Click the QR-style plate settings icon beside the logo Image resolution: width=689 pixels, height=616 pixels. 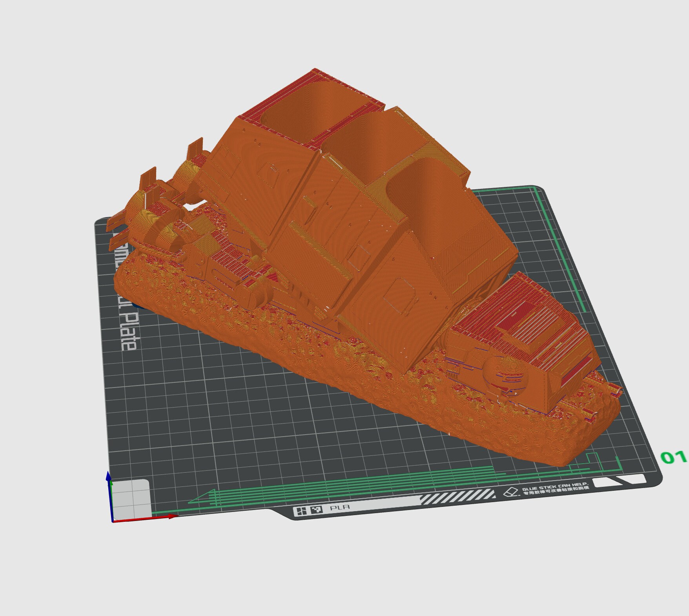[x=317, y=510]
